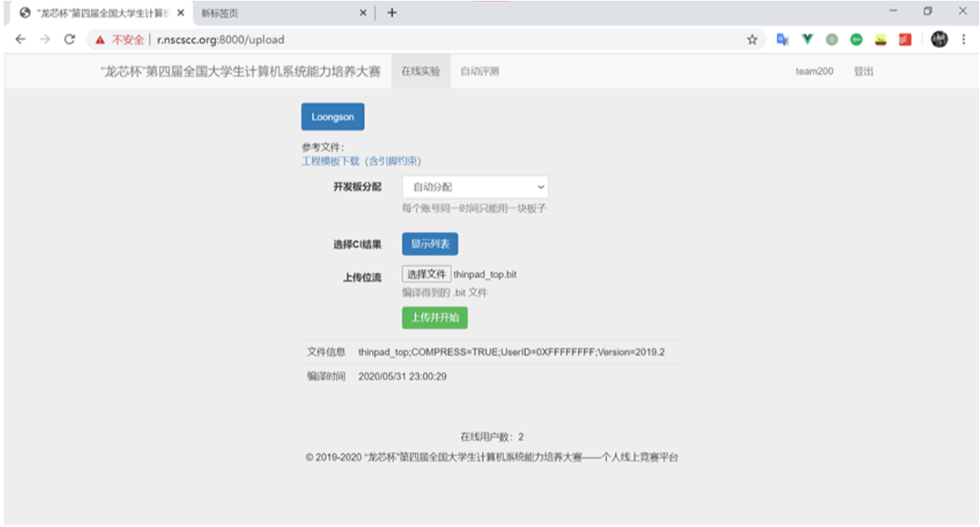Click the gray circle extension icon
Image resolution: width=980 pixels, height=527 pixels.
pyautogui.click(x=832, y=40)
